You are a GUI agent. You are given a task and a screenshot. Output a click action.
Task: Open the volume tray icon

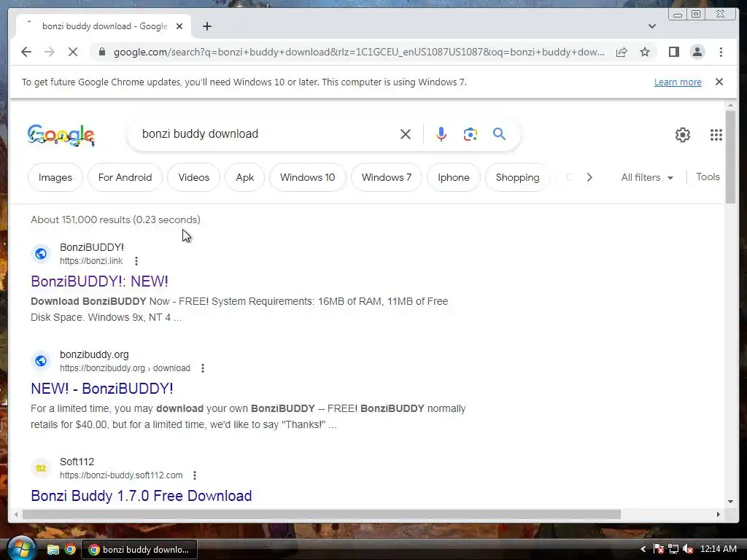(x=687, y=549)
